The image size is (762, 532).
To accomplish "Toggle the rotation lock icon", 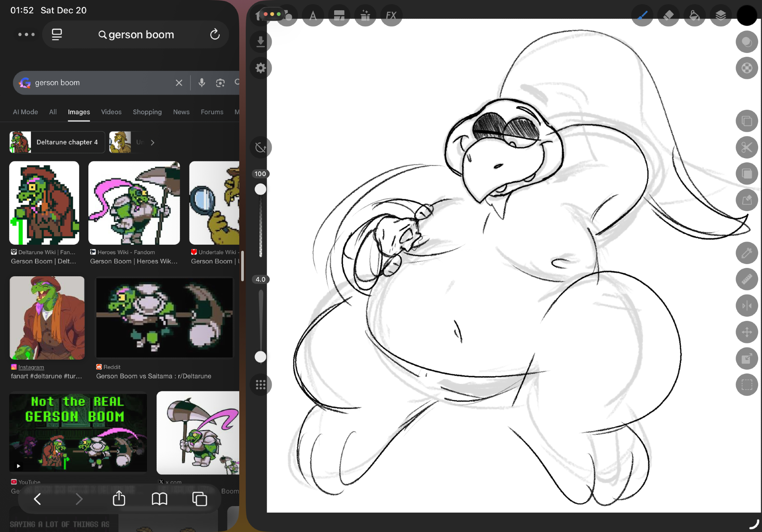I will pyautogui.click(x=261, y=147).
